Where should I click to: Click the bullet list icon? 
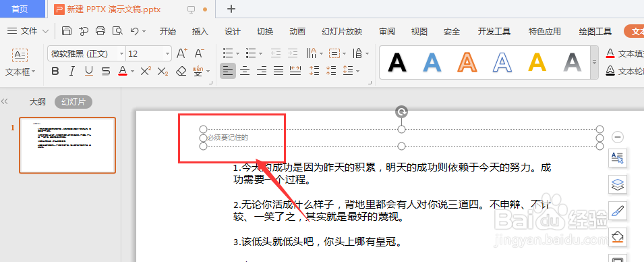[228, 53]
